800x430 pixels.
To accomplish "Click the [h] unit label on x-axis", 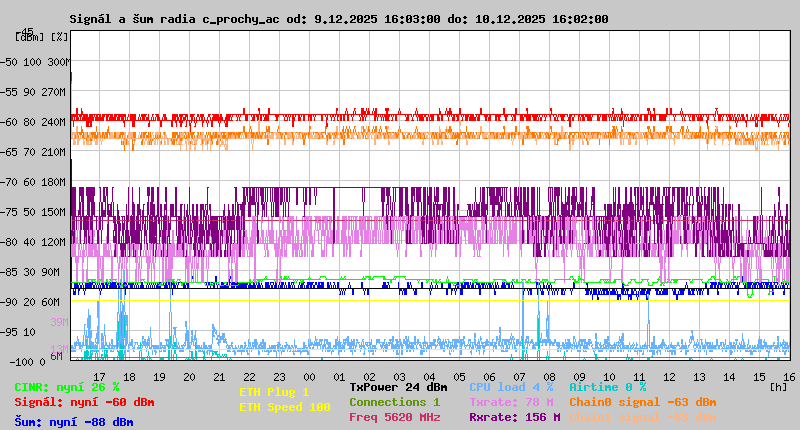I will 778,387.
